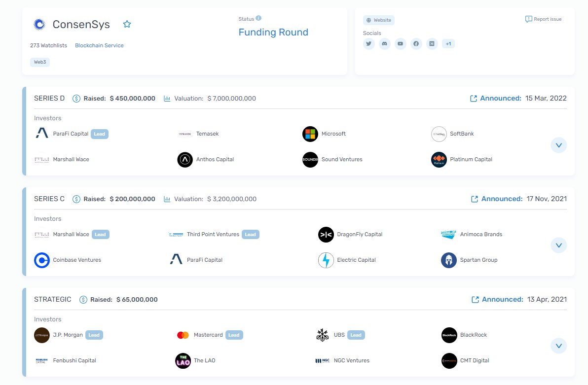The image size is (588, 385).
Task: Click Report issue link
Action: pos(544,19)
